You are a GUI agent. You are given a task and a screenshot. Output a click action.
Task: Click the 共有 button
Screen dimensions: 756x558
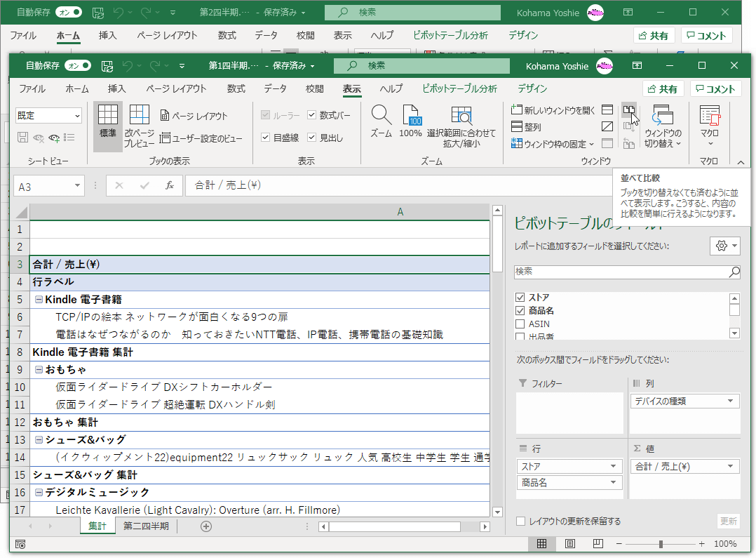(x=663, y=88)
